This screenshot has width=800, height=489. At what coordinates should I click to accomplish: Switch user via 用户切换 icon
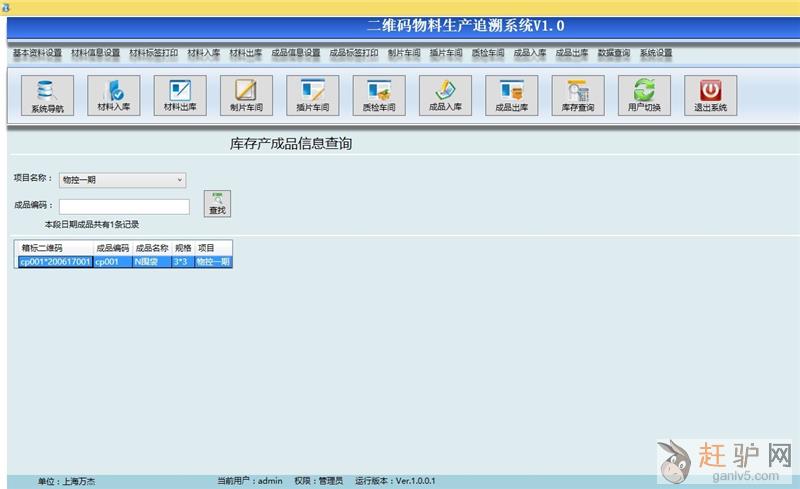644,96
